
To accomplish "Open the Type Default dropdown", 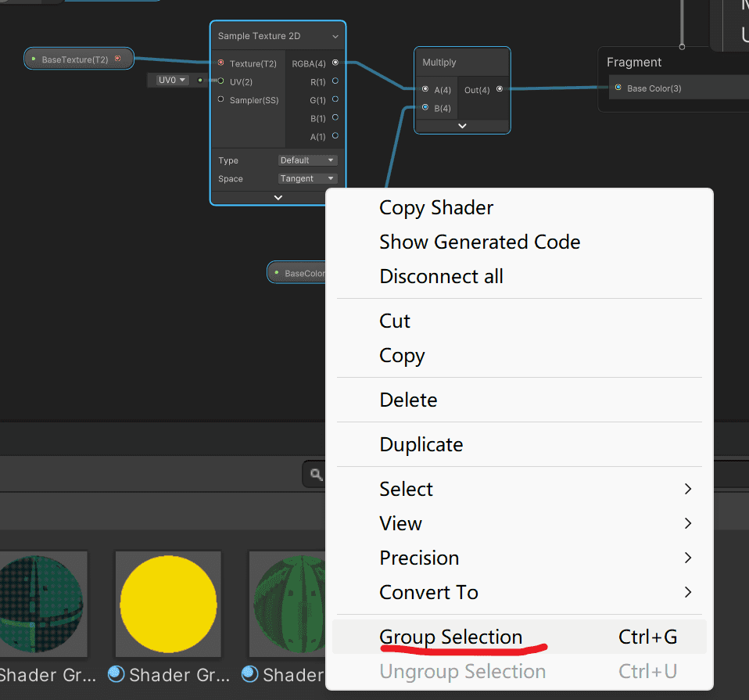I will point(307,160).
